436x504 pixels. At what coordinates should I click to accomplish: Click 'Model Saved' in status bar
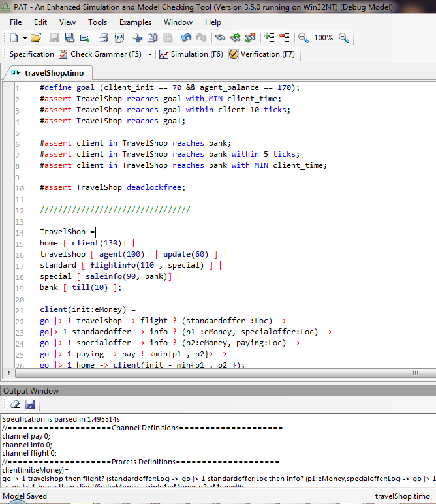25,496
